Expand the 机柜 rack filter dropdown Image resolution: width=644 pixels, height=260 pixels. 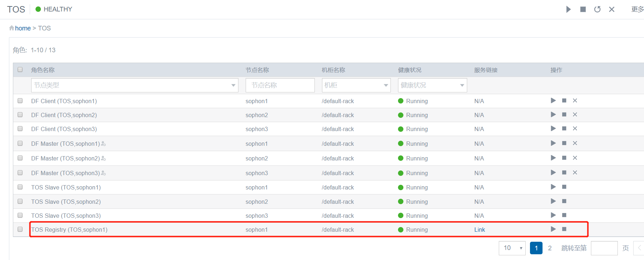(356, 85)
